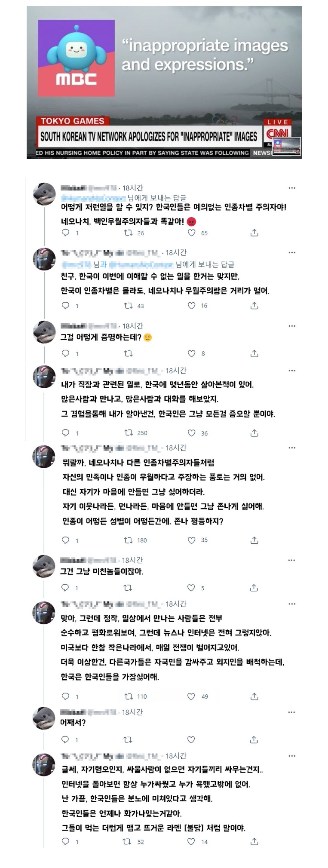Share the tweet with 43 retweets

pos(254,306)
